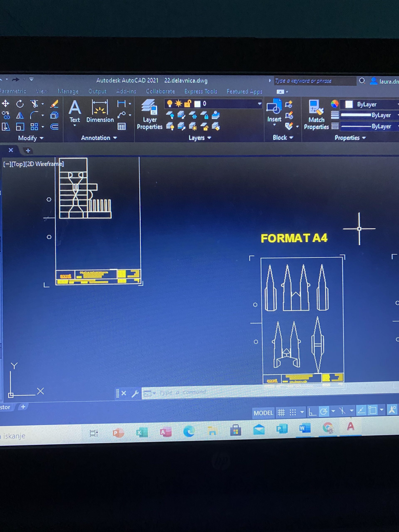Screen dimensions: 399x532
Task: Select the Dimension tool
Action: (100, 111)
